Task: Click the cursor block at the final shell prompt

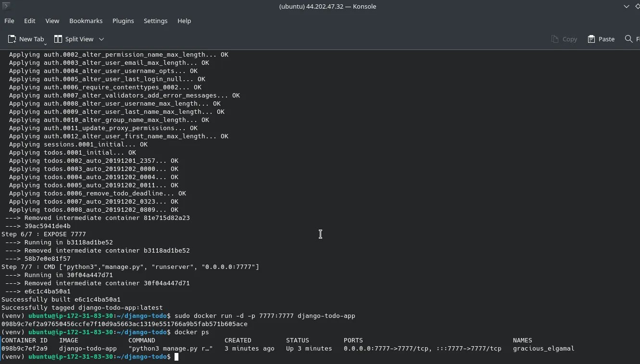Action: [176, 357]
